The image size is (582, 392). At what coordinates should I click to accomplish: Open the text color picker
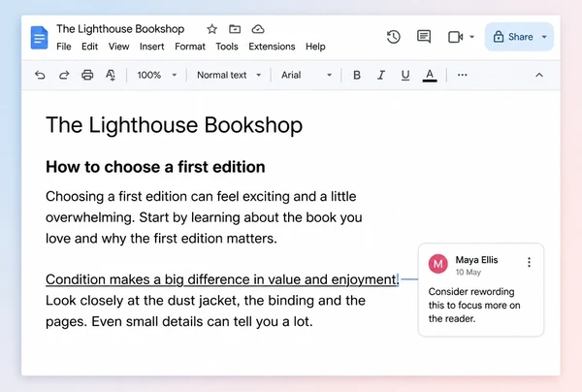coord(430,76)
